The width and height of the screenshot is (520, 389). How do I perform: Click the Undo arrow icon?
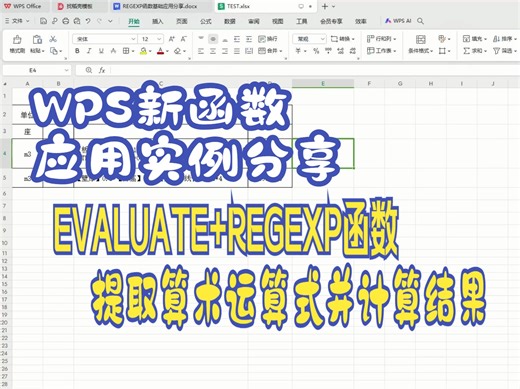88,21
